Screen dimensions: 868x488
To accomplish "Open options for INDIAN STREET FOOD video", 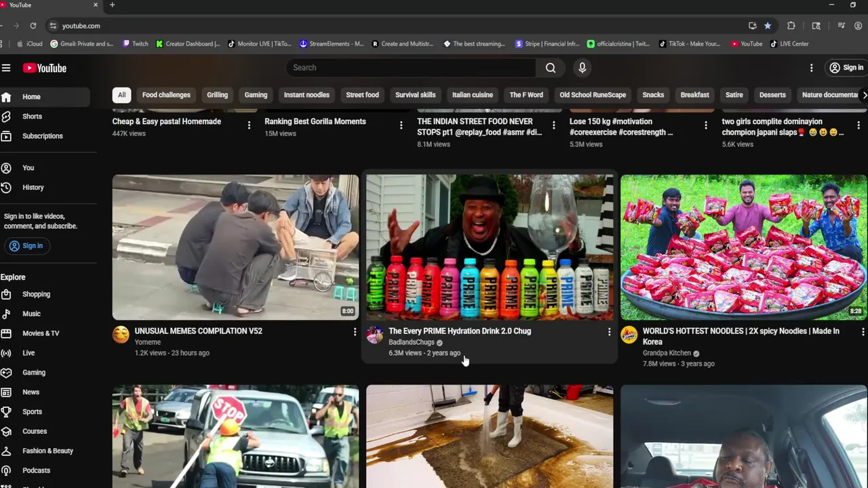I will 553,125.
